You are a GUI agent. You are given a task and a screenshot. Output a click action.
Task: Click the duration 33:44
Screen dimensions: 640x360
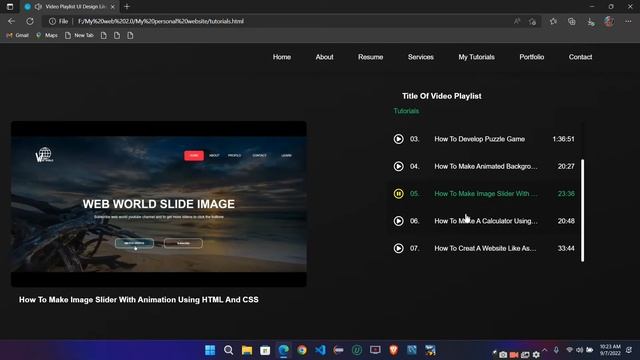pos(566,248)
